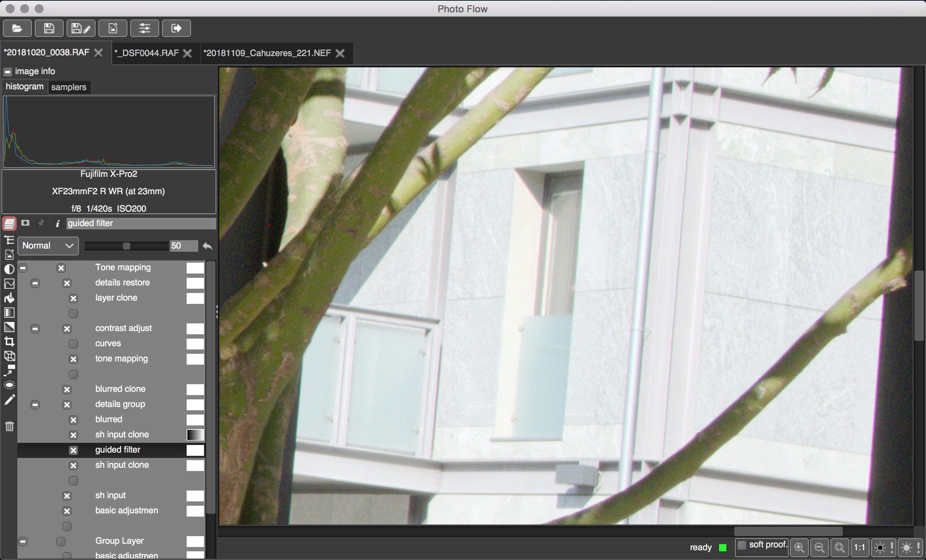Select the layers stack icon beside the layer name
This screenshot has width=926, height=560.
[9, 223]
